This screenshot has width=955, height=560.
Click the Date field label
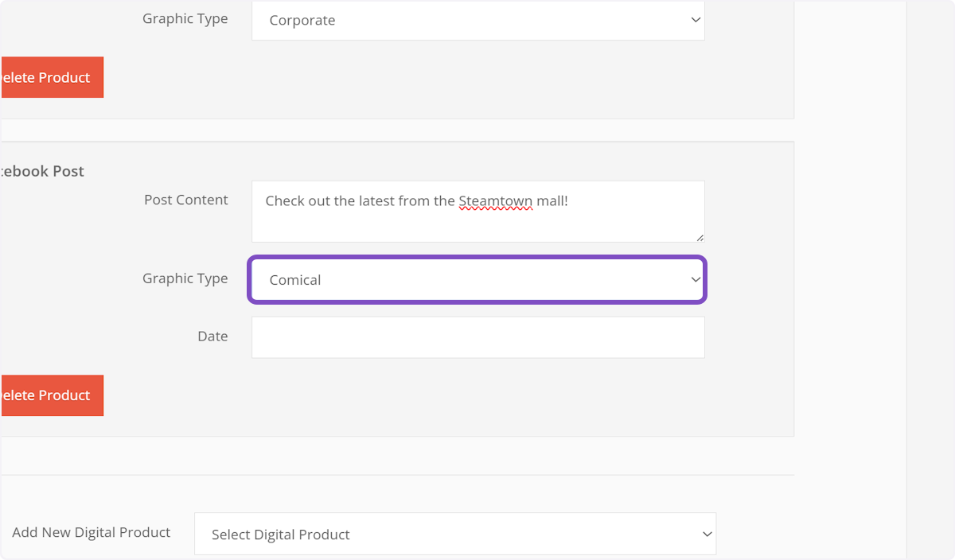coord(212,336)
